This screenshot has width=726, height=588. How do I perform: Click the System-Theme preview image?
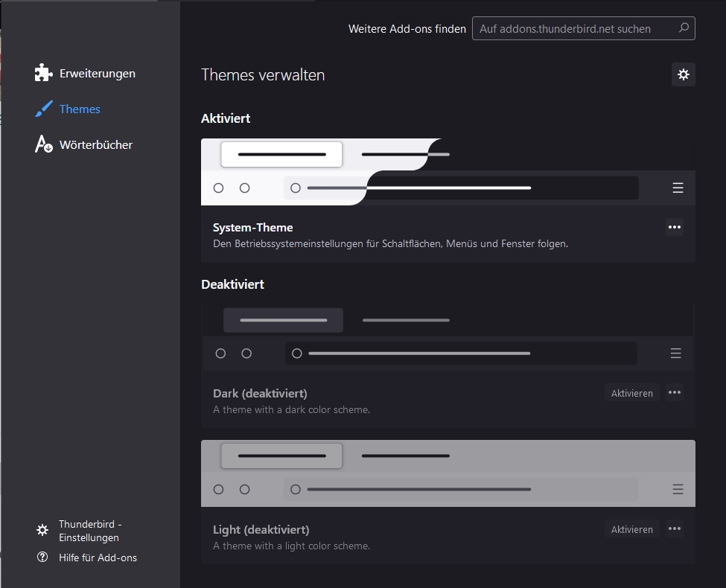click(448, 172)
